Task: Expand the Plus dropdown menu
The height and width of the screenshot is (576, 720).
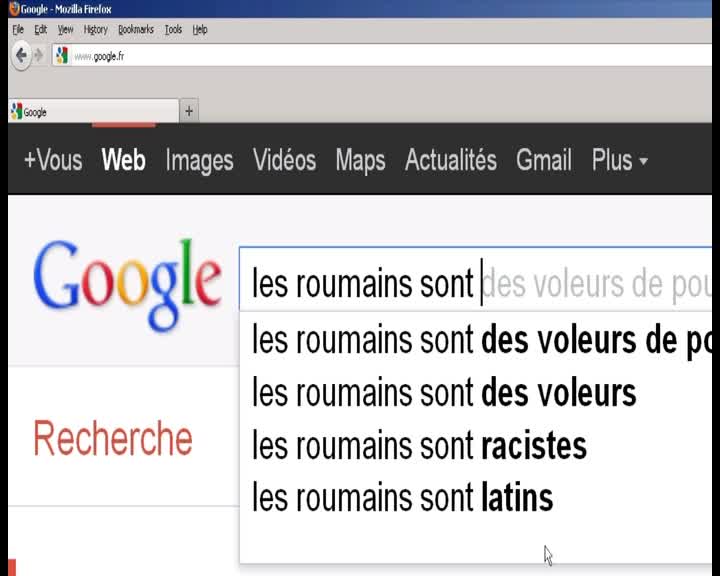Action: coord(619,160)
